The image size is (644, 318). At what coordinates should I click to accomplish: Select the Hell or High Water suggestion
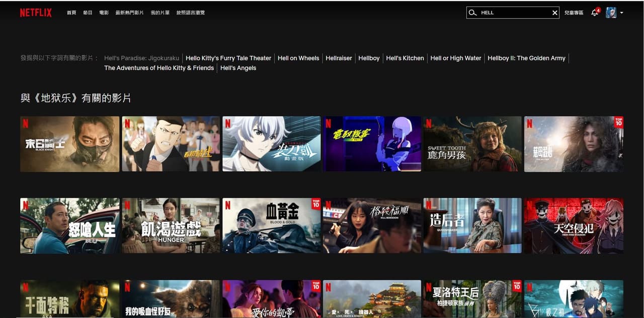coord(456,58)
